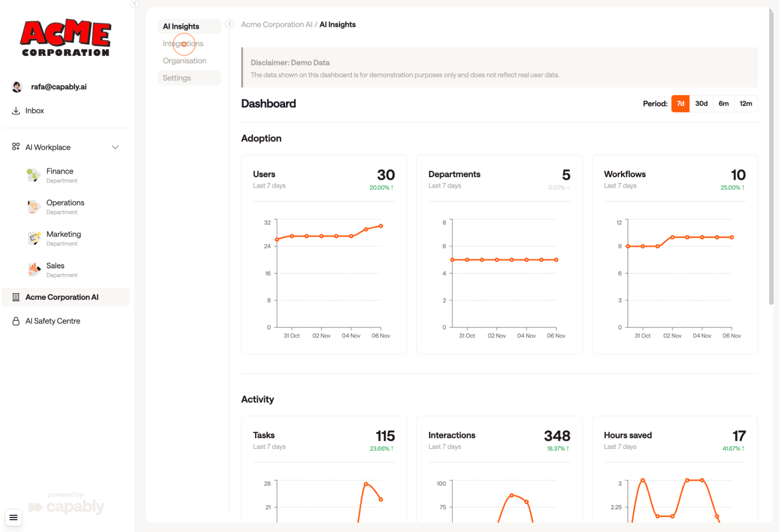Click the Activity section heading
This screenshot has height=532, width=779.
click(x=258, y=399)
